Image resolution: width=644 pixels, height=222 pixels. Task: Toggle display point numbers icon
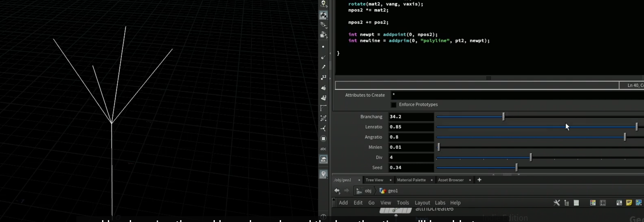click(323, 77)
